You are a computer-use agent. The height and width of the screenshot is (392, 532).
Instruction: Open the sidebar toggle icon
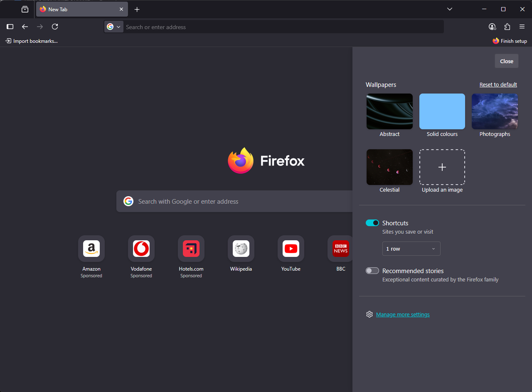[x=10, y=27]
